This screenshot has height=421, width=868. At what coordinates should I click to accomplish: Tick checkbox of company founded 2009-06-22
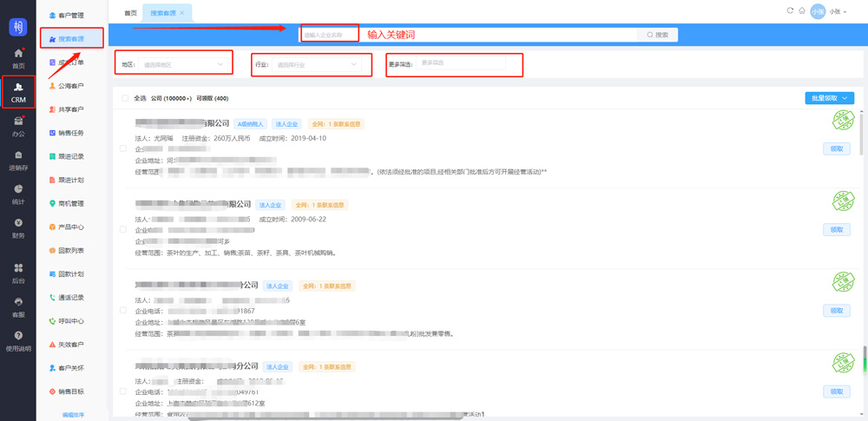pyautogui.click(x=123, y=229)
